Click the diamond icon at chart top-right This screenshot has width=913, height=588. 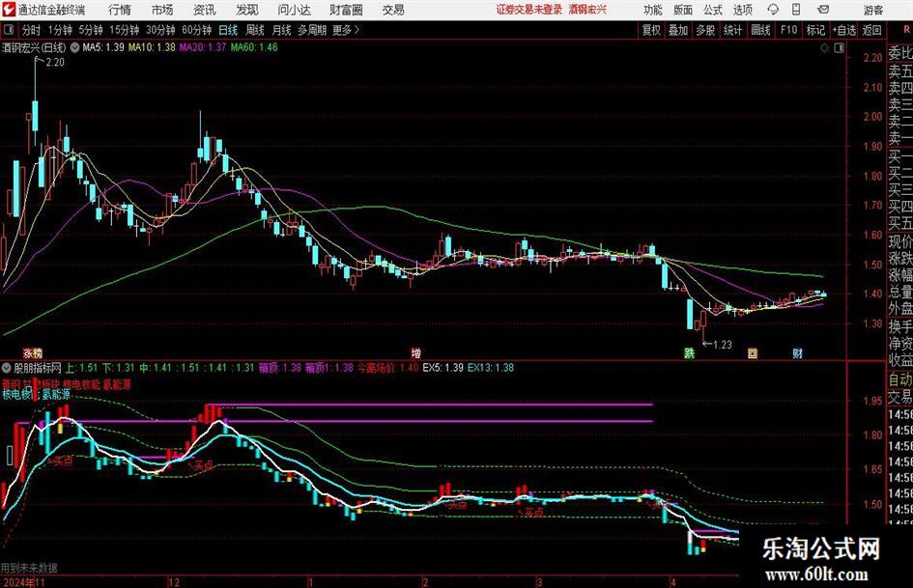[824, 48]
